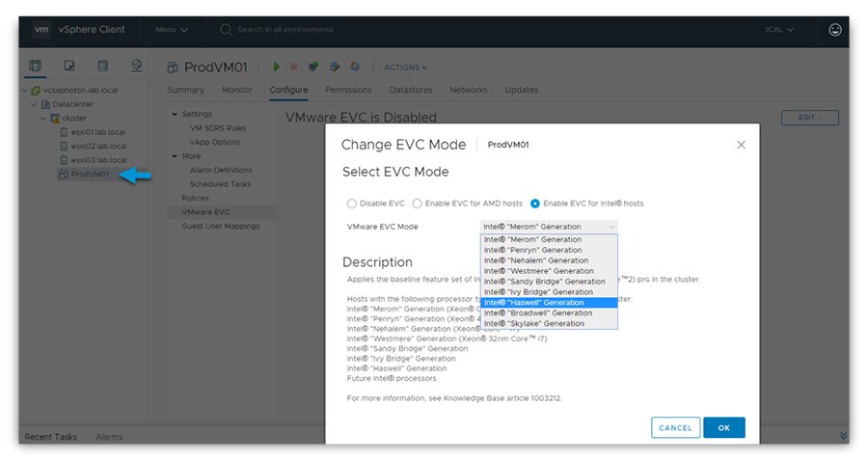
Task: Click the esxi01.lab.local host icon
Action: (x=64, y=132)
